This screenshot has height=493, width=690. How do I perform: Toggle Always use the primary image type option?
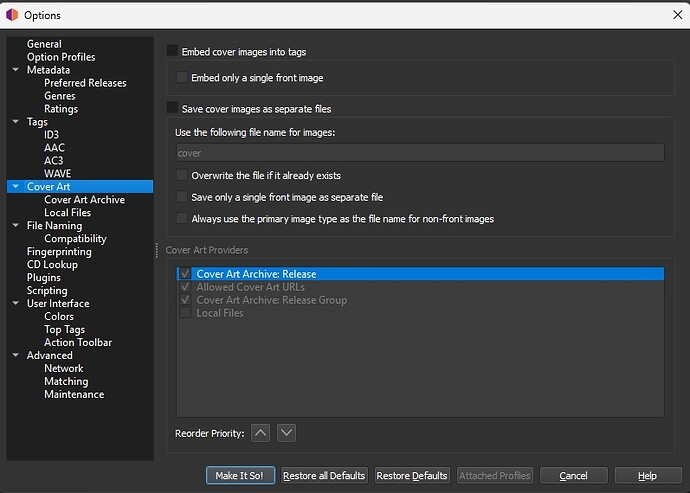[182, 218]
